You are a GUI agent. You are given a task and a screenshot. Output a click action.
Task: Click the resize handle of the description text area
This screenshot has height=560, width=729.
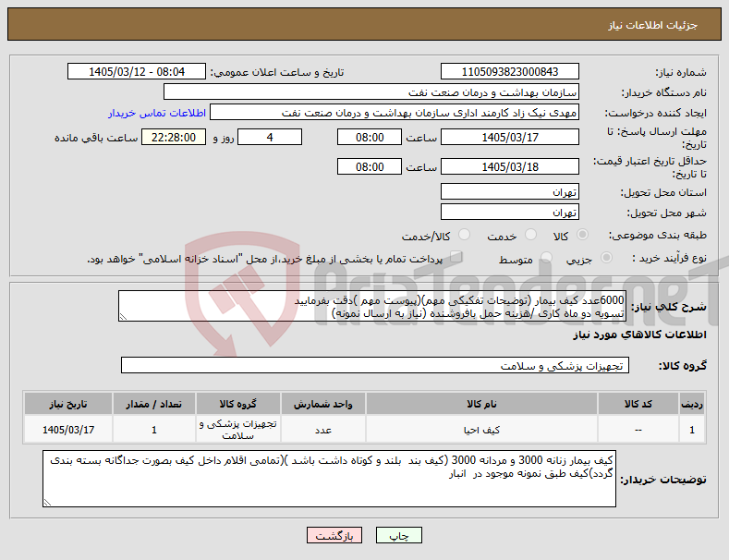(x=123, y=317)
